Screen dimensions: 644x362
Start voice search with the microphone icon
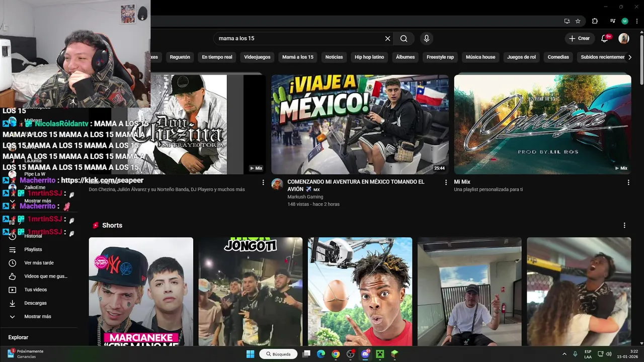(427, 39)
